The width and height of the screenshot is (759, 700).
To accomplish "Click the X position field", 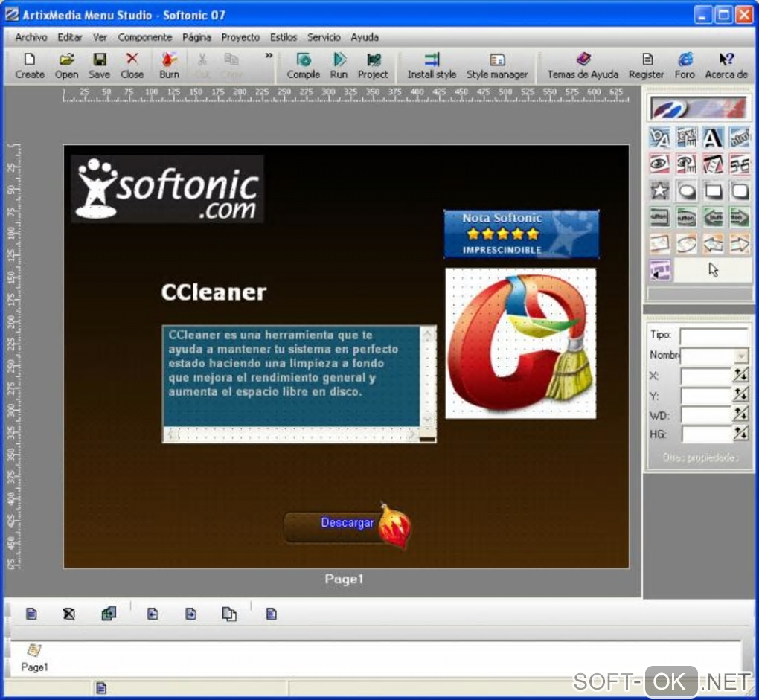I will coord(706,376).
